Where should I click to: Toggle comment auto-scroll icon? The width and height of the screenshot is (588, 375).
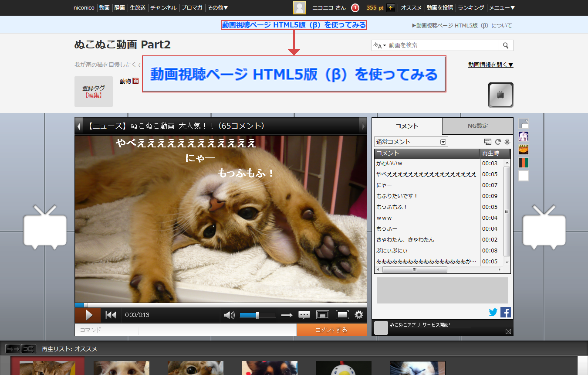click(x=507, y=142)
